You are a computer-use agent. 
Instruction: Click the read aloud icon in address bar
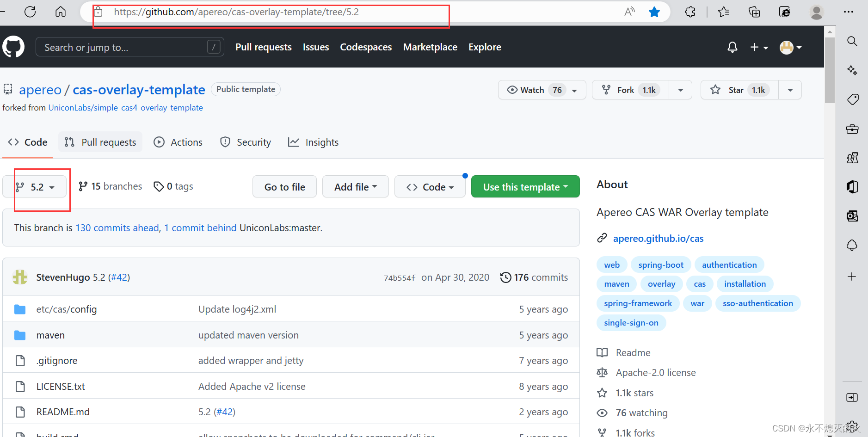pos(629,12)
